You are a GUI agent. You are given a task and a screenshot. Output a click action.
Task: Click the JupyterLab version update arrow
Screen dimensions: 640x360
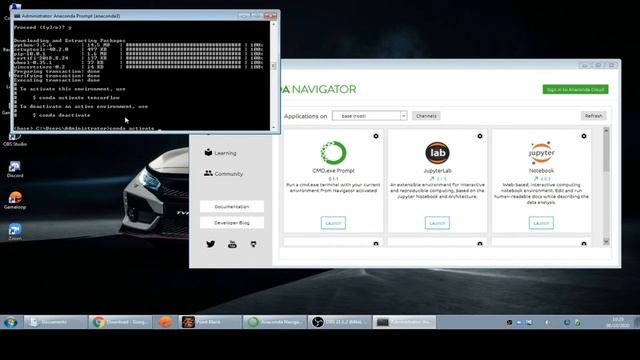[432, 179]
